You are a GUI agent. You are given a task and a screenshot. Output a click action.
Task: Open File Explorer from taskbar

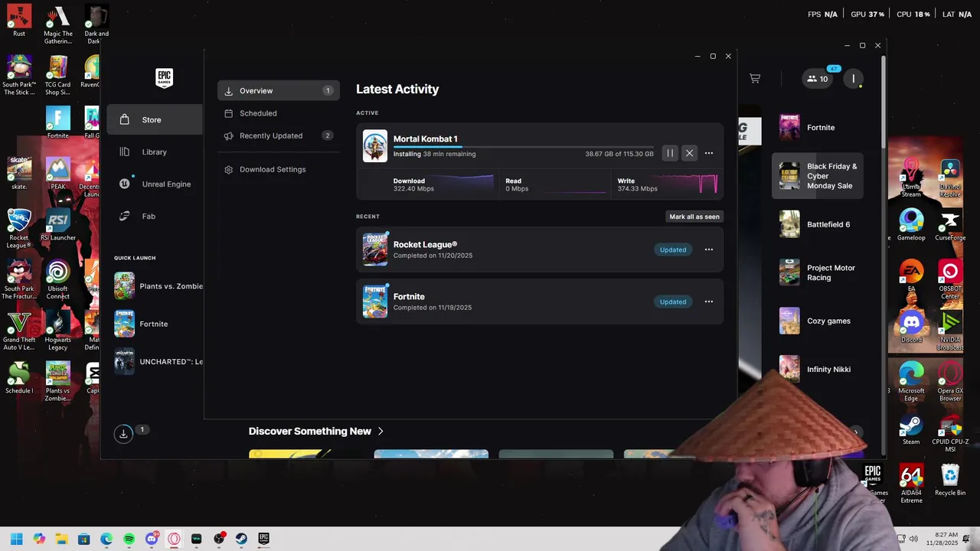(x=61, y=539)
